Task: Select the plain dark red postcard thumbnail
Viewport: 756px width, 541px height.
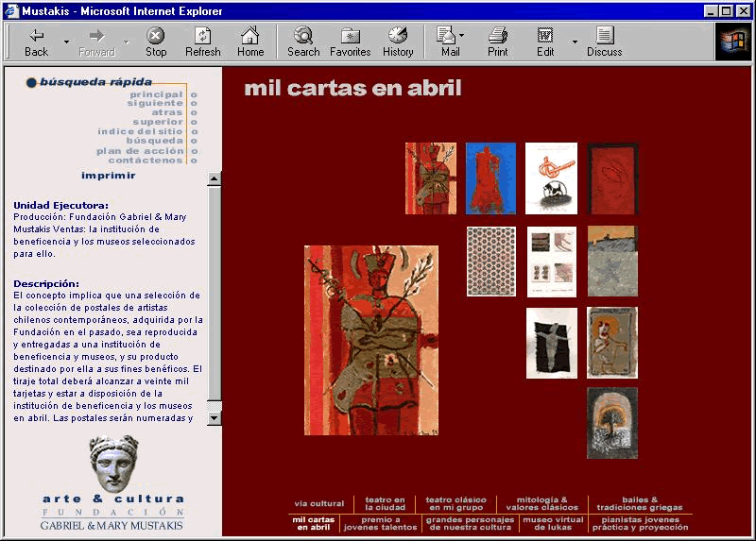Action: [612, 178]
